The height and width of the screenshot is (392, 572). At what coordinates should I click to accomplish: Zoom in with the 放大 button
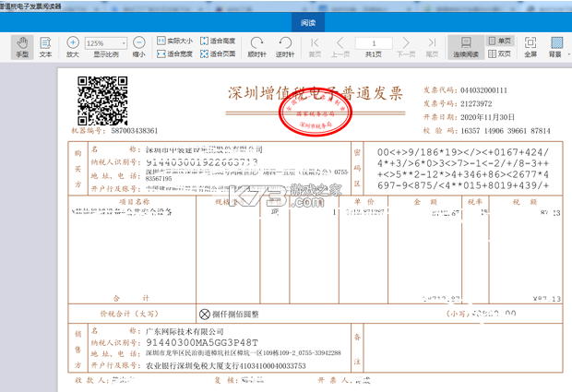click(73, 47)
